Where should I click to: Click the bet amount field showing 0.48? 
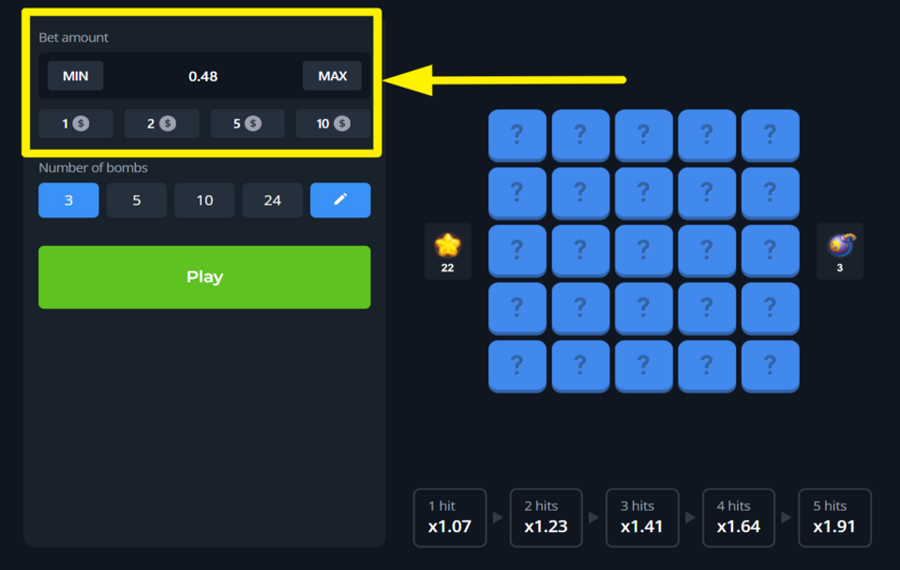pos(203,76)
